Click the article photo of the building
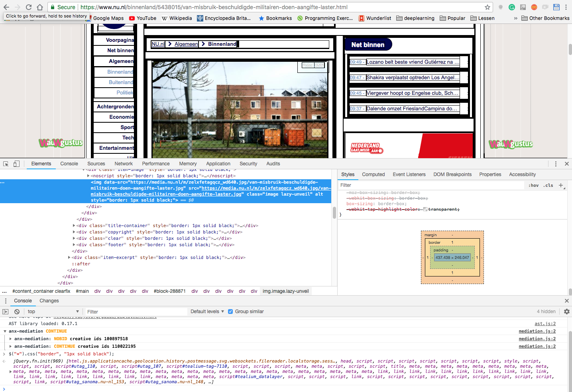This screenshot has width=572, height=392. pyautogui.click(x=240, y=110)
